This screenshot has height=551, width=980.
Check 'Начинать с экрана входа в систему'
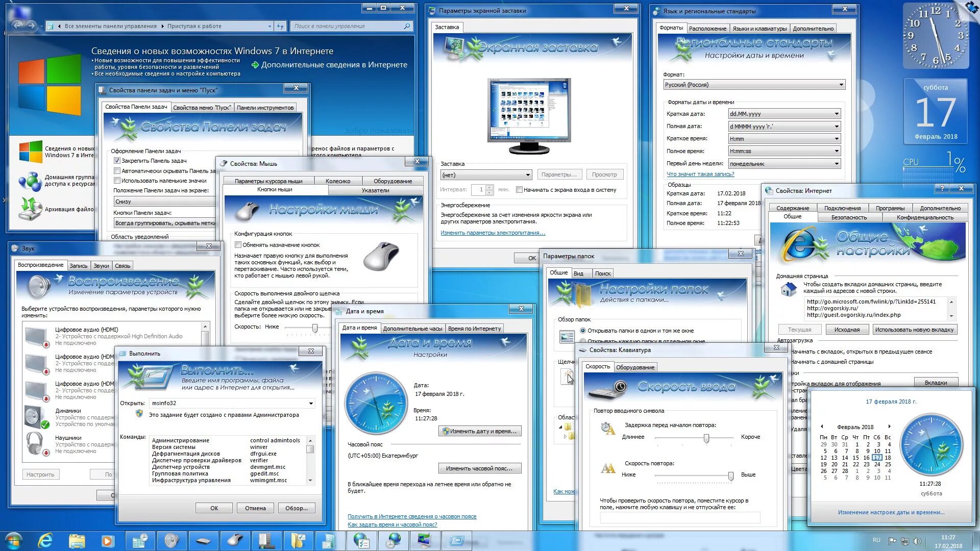(519, 190)
